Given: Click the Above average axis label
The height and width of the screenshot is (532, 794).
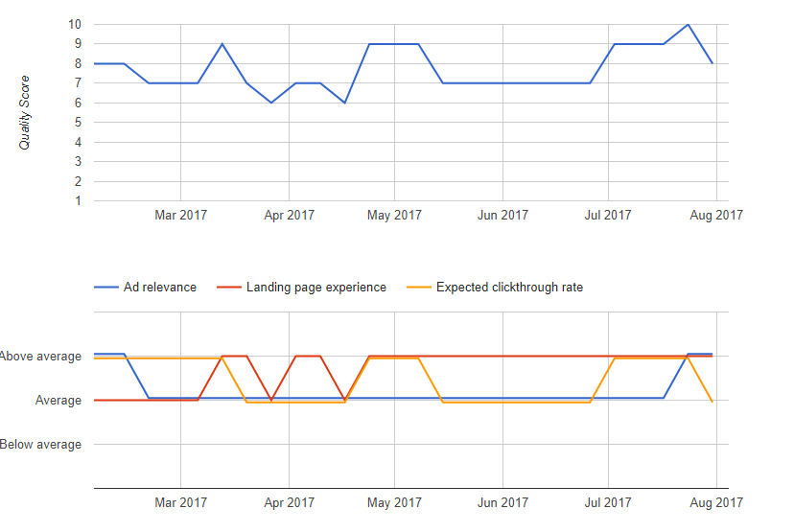Looking at the screenshot, I should coord(40,357).
